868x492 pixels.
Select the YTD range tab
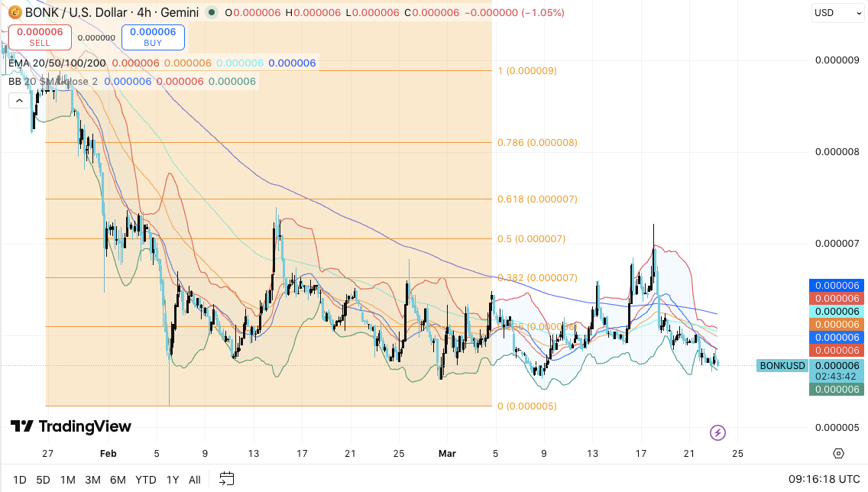(145, 479)
